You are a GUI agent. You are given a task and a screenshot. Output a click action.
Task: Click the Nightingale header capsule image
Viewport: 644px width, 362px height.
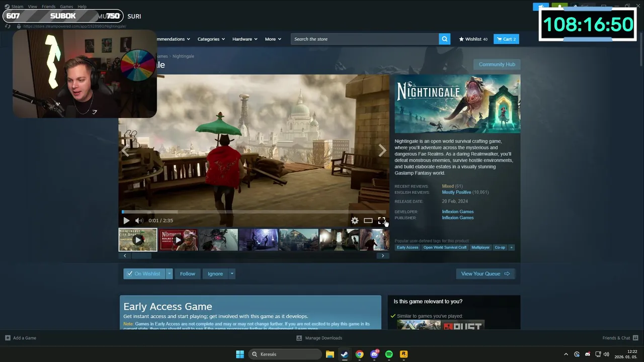pyautogui.click(x=457, y=104)
